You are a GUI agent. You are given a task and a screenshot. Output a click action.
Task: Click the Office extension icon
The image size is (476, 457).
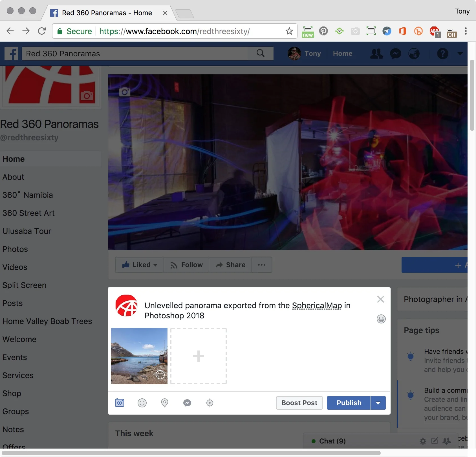pyautogui.click(x=402, y=31)
